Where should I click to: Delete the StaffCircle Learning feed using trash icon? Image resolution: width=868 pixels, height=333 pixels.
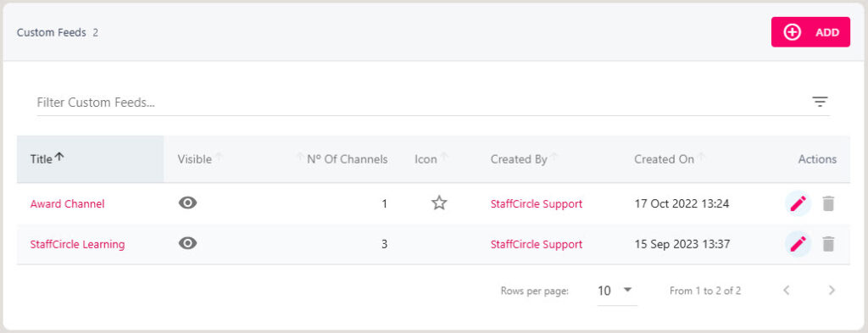click(x=828, y=244)
